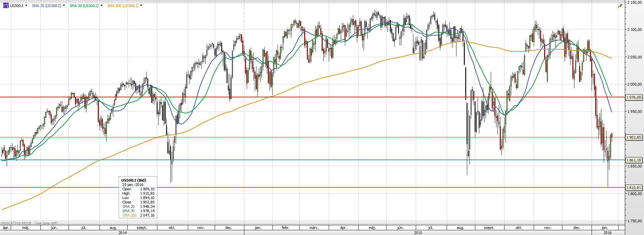Click the aug. 2015 month label
The width and height of the screenshot is (644, 235).
coord(460,228)
